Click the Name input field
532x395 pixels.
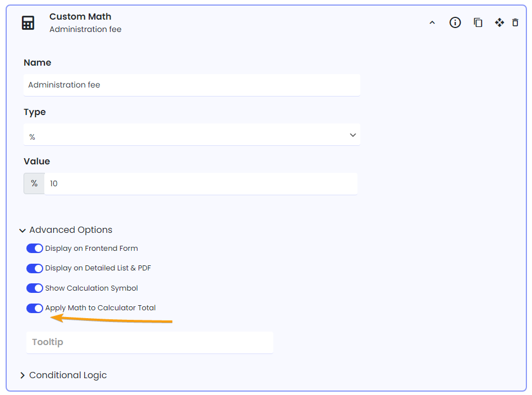(x=192, y=85)
